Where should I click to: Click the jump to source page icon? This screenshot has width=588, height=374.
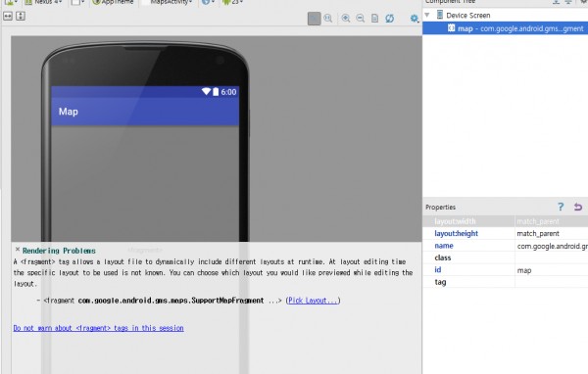[x=374, y=19]
